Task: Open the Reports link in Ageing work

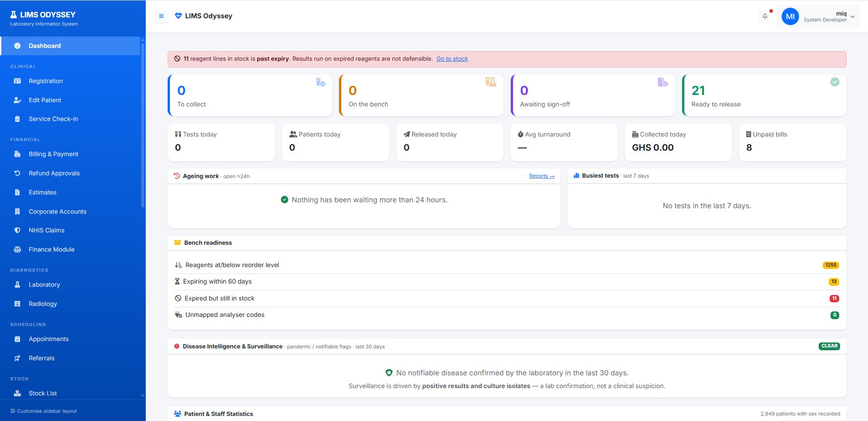Action: 542,176
